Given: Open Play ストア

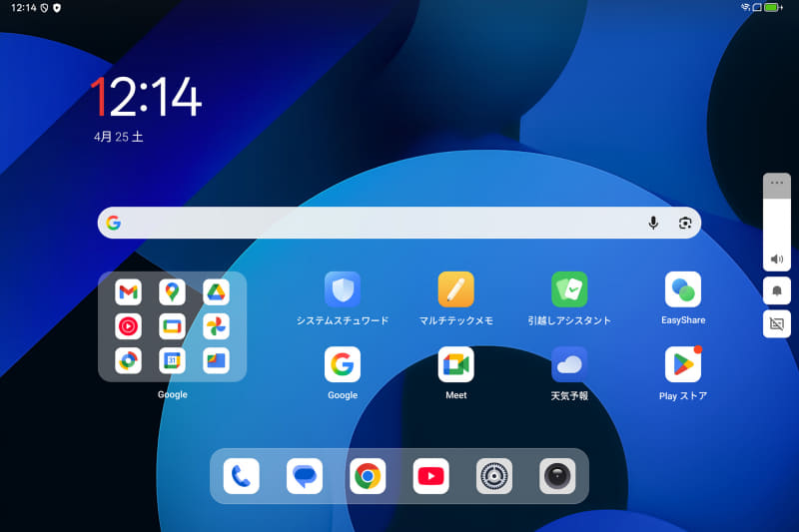Looking at the screenshot, I should tap(683, 364).
